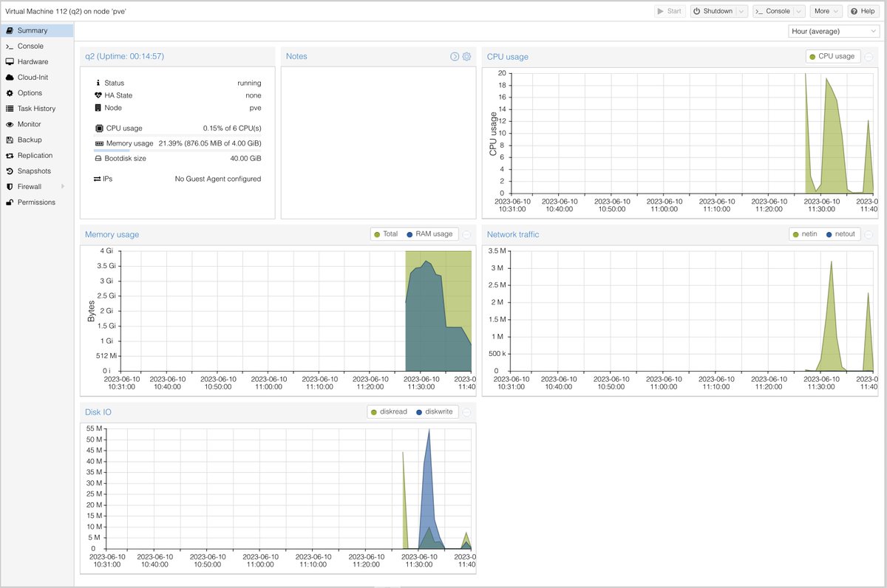Click the Notes panel collapse arrow icon
This screenshot has height=588, width=887.
pyautogui.click(x=455, y=57)
